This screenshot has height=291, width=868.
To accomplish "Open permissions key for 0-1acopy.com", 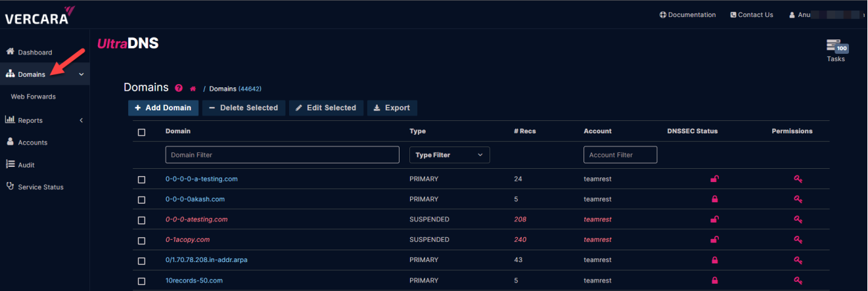I will tap(798, 240).
